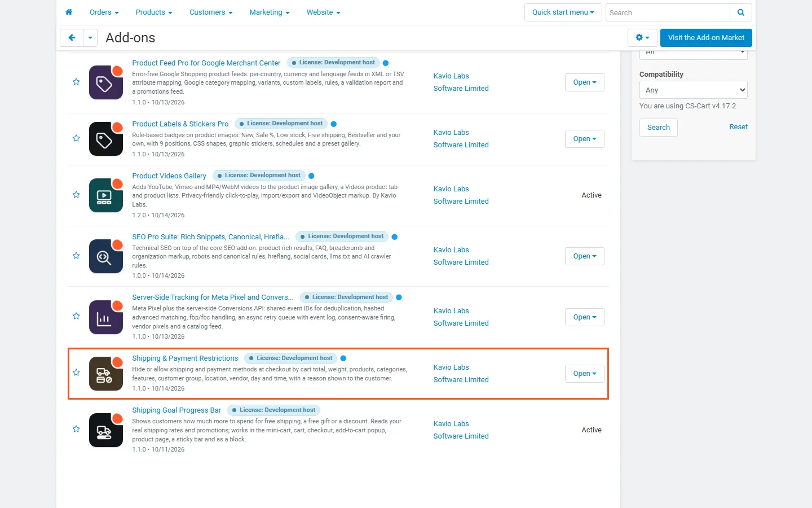
Task: Open the Shipping Goal Progress Bar title link
Action: 176,410
